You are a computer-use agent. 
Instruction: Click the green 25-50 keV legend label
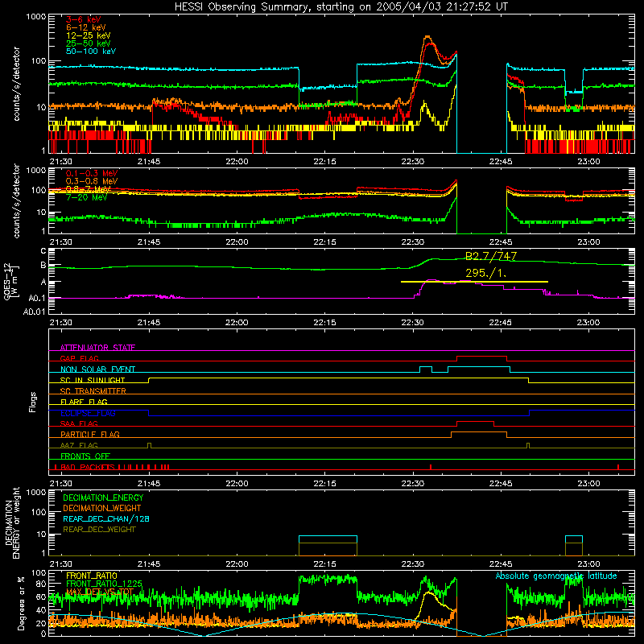point(89,43)
